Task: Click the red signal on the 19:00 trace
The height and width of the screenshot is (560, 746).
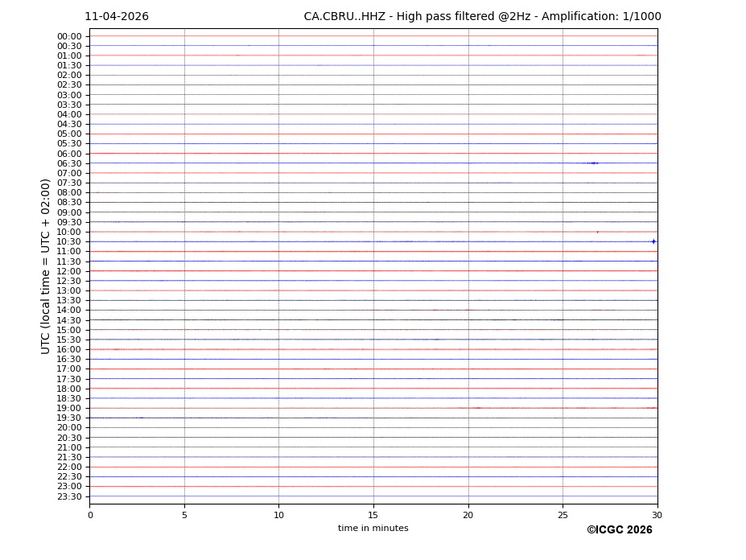Action: click(478, 408)
